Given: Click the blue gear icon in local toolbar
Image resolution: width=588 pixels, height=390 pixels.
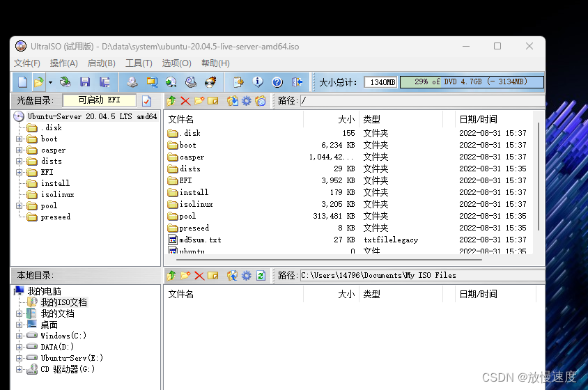Looking at the screenshot, I should coord(247,276).
